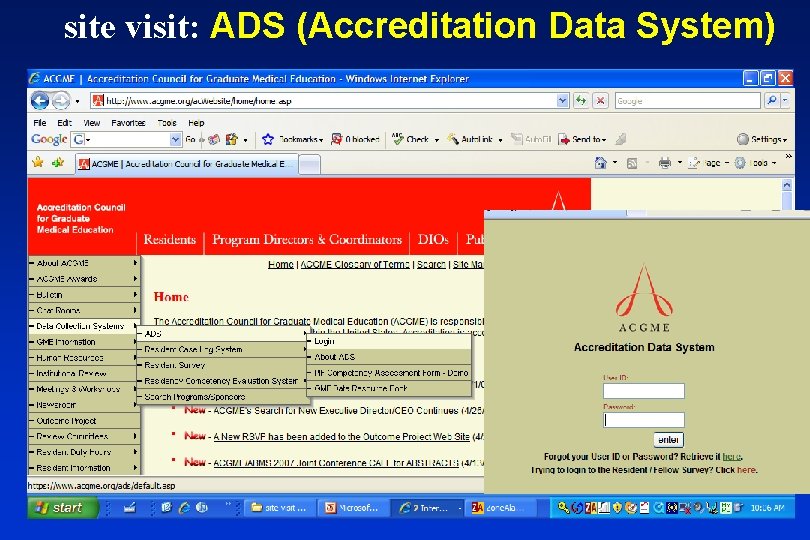Select Search Programs/Sponsors menu item
Image resolution: width=810 pixels, height=540 pixels.
[x=223, y=396]
